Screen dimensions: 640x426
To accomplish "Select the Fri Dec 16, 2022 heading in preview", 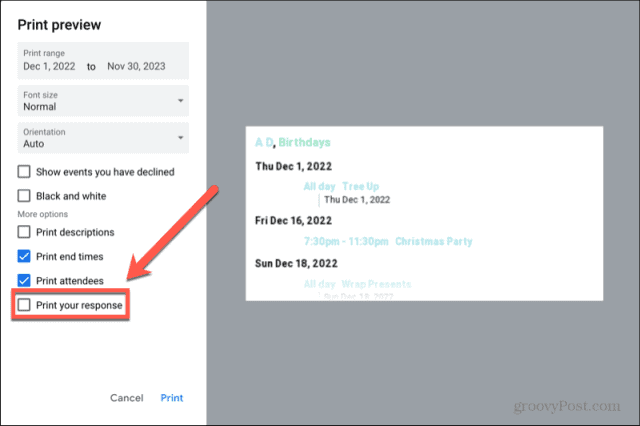I will 293,221.
